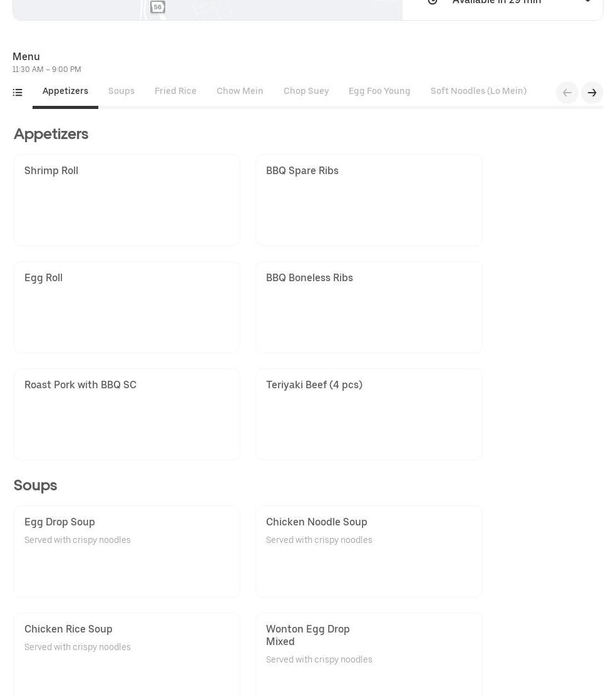Select the Soft Noodles (Lo Mein) tab
The width and height of the screenshot is (616, 697).
point(478,91)
